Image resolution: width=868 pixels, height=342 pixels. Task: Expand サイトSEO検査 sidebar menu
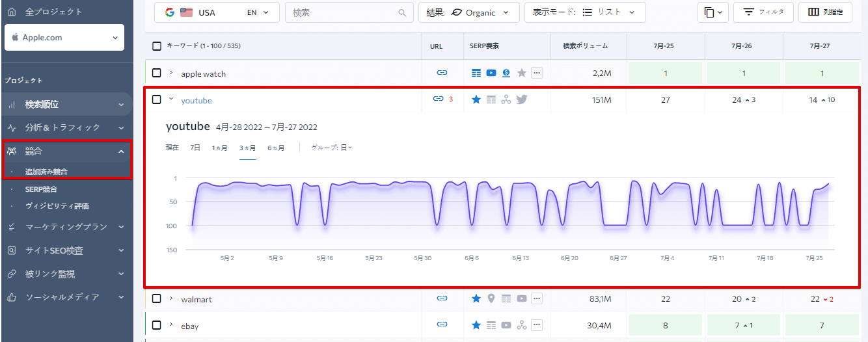66,250
